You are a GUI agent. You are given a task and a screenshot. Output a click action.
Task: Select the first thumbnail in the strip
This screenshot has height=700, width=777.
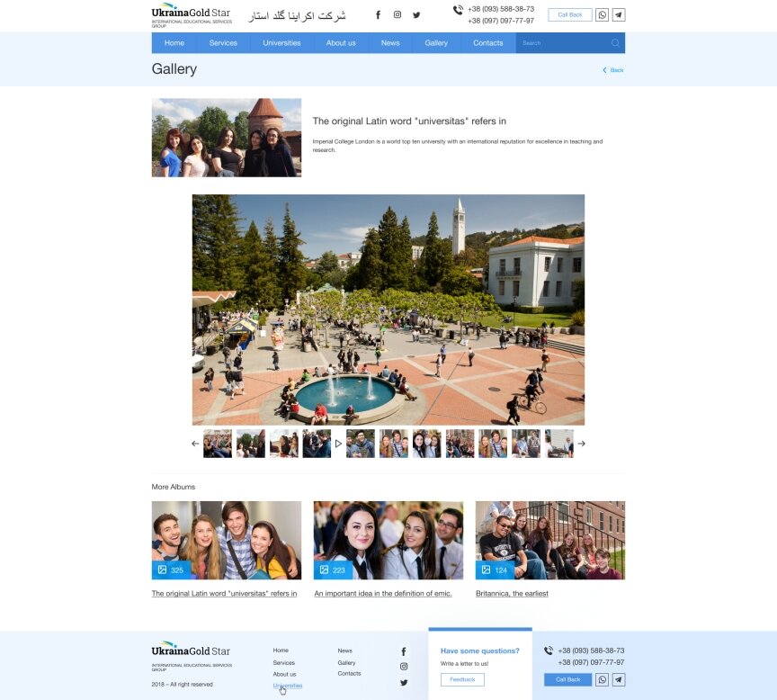(x=218, y=444)
